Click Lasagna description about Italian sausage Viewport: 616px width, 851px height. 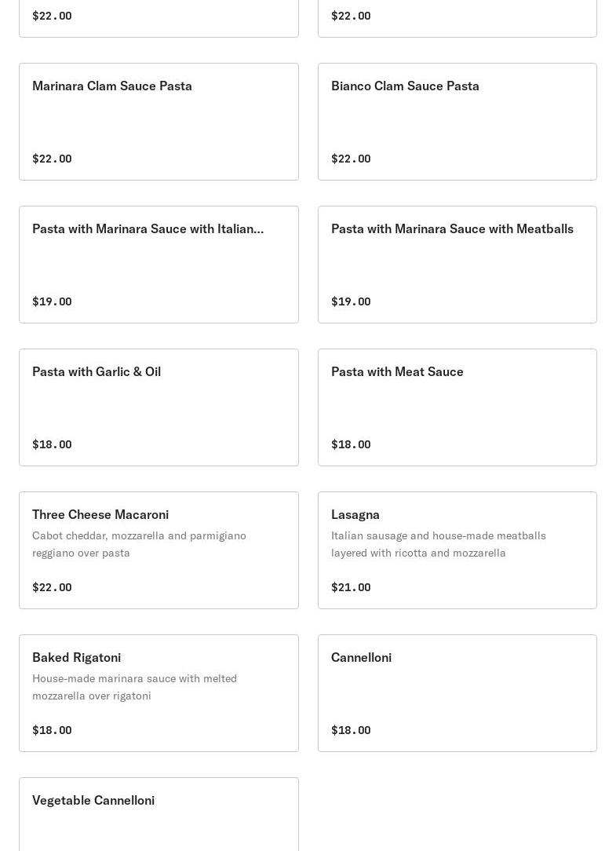tap(438, 544)
